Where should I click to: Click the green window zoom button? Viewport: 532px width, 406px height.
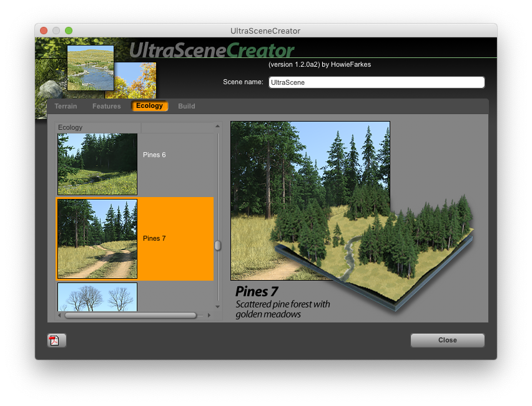pyautogui.click(x=69, y=31)
